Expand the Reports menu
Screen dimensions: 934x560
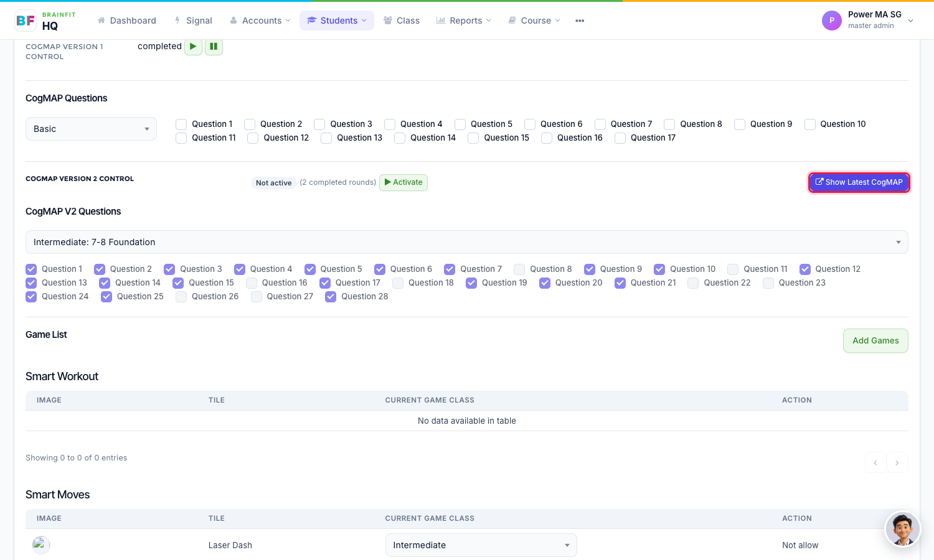(464, 21)
